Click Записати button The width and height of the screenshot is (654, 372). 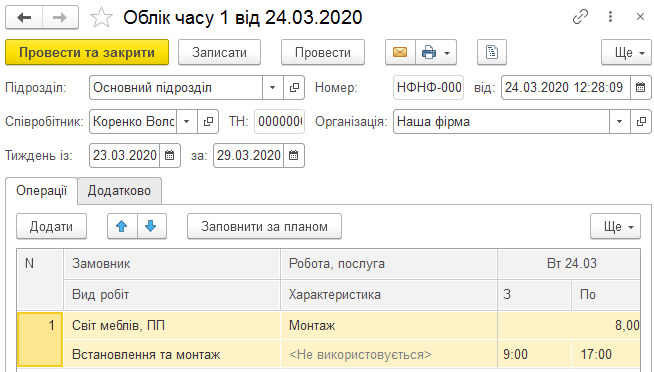pyautogui.click(x=219, y=52)
